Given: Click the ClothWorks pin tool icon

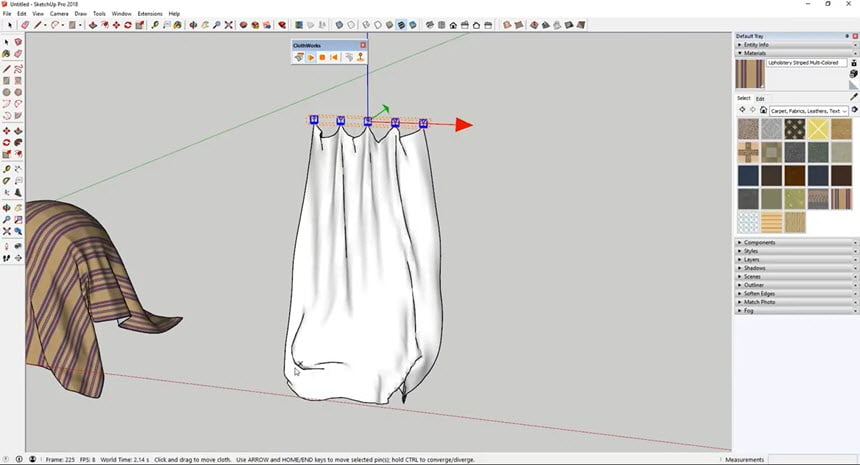Looking at the screenshot, I should 360,57.
